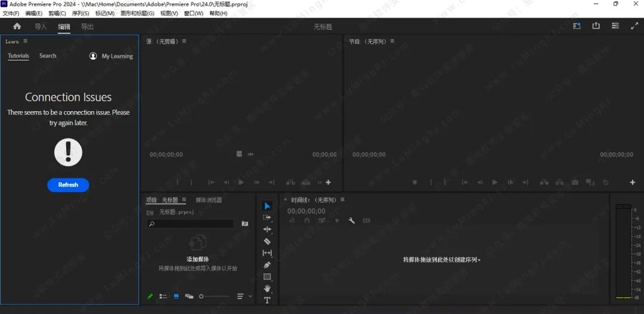Switch project panel to List view

[x=163, y=296]
